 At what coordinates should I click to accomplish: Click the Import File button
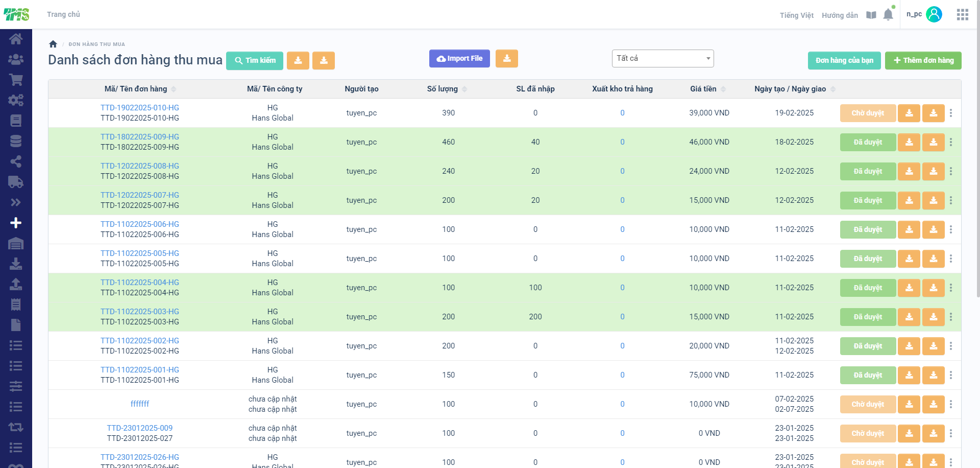[459, 58]
